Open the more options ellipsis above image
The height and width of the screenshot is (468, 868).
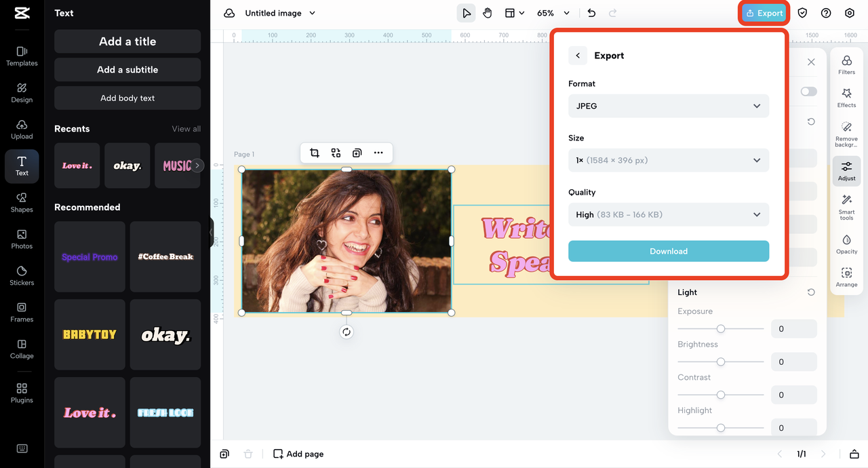[x=378, y=153]
